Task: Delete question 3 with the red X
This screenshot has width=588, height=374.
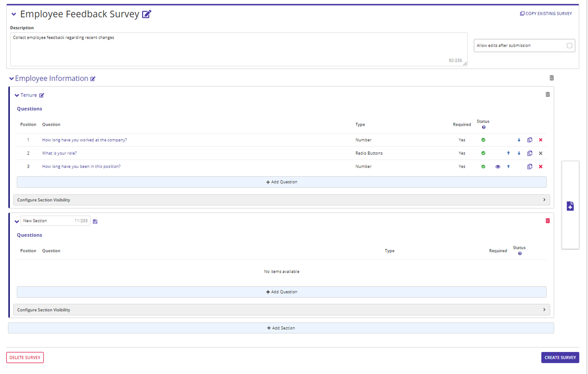Action: click(x=541, y=166)
